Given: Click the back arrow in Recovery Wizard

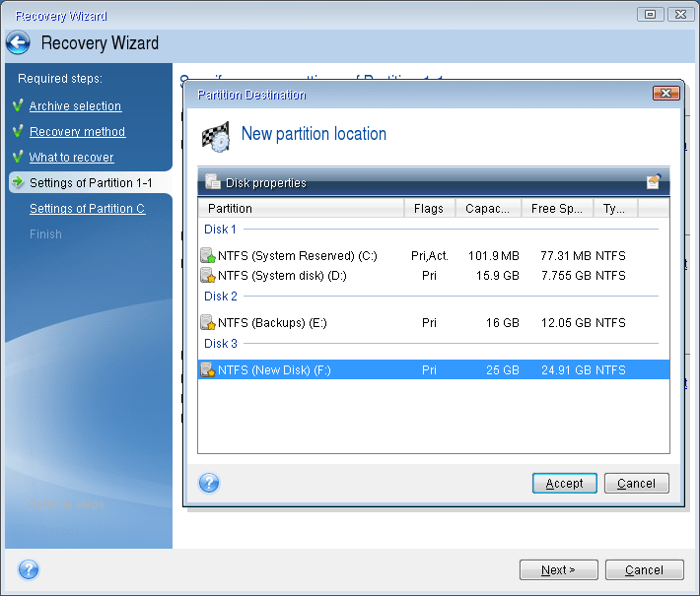Looking at the screenshot, I should 18,43.
